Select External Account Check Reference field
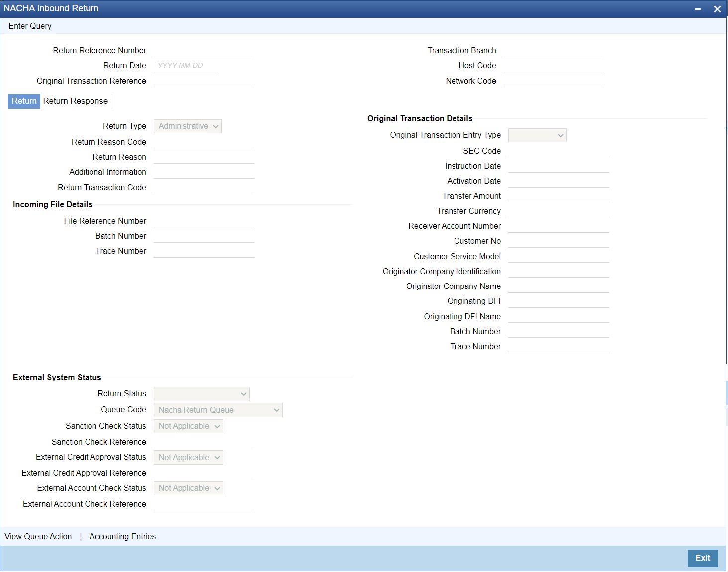The width and height of the screenshot is (728, 572). point(204,504)
